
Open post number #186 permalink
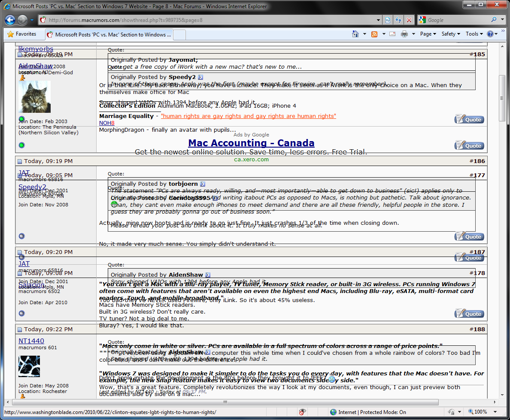click(x=477, y=161)
